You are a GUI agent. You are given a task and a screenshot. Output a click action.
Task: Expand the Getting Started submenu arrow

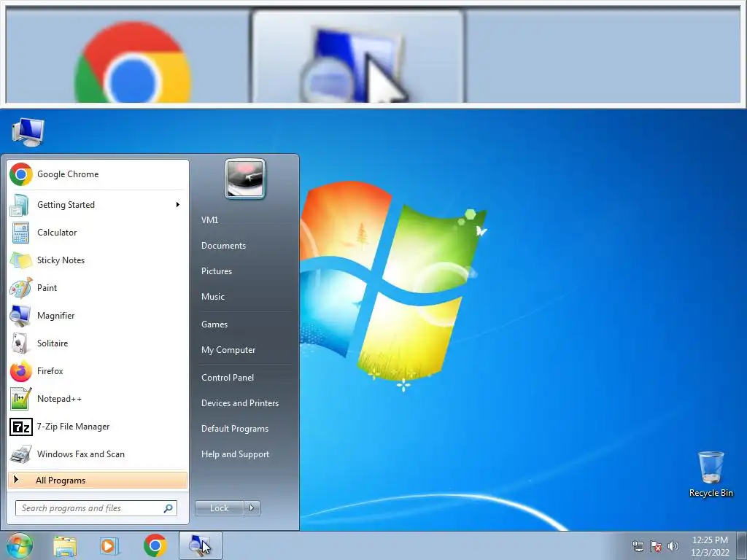[x=178, y=205]
